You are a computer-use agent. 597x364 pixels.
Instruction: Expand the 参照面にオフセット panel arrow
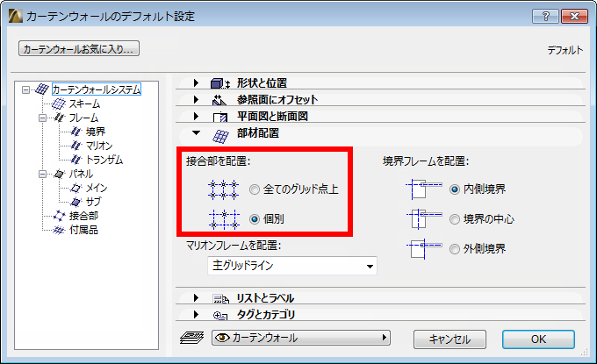click(x=196, y=100)
